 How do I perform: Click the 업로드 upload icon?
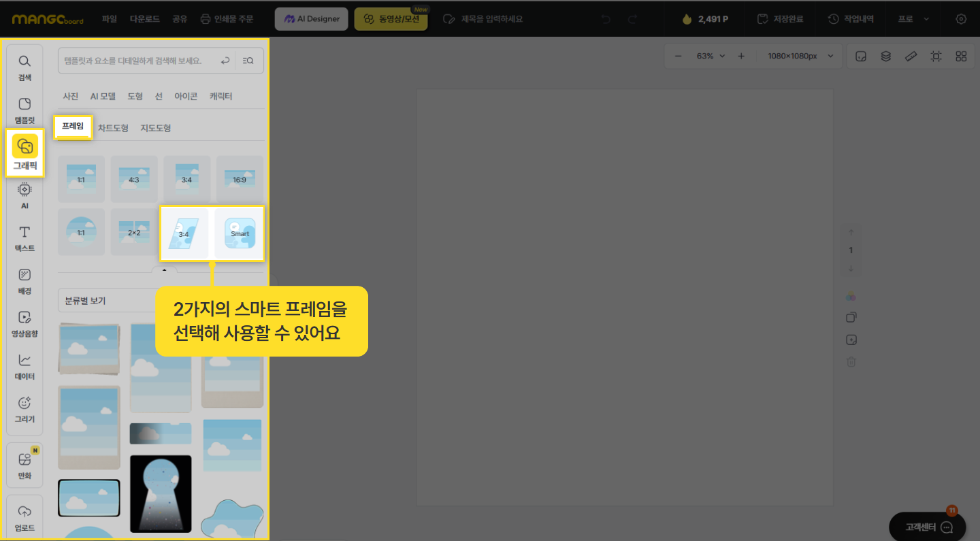pyautogui.click(x=24, y=519)
